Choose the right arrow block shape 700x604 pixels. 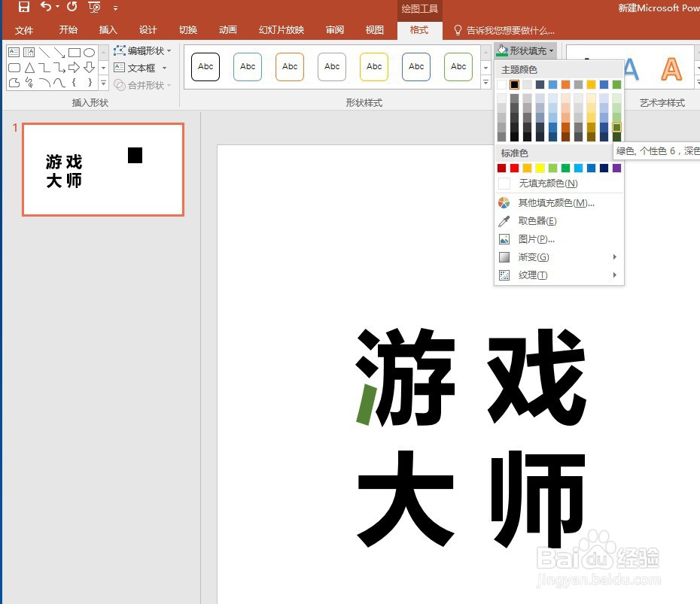tap(75, 68)
